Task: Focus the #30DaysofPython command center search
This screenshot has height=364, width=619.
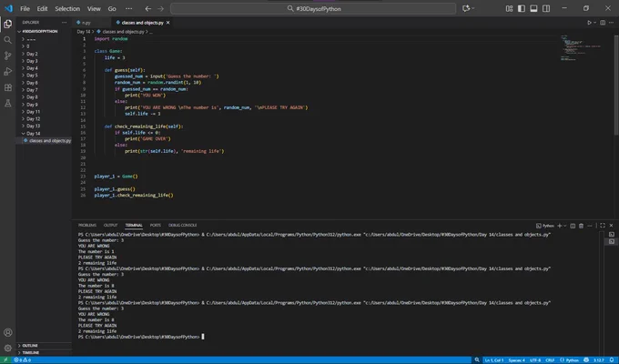Action: coord(313,8)
